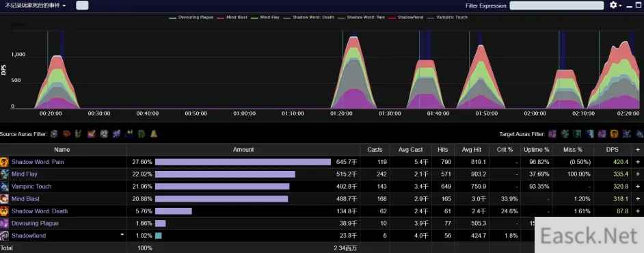Toggle Devouring Plague series in chart legend

pyautogui.click(x=191, y=18)
